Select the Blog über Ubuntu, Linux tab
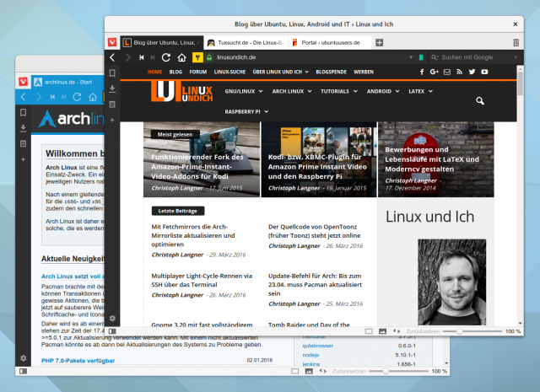Viewport: 540px width, 392px height. (161, 43)
